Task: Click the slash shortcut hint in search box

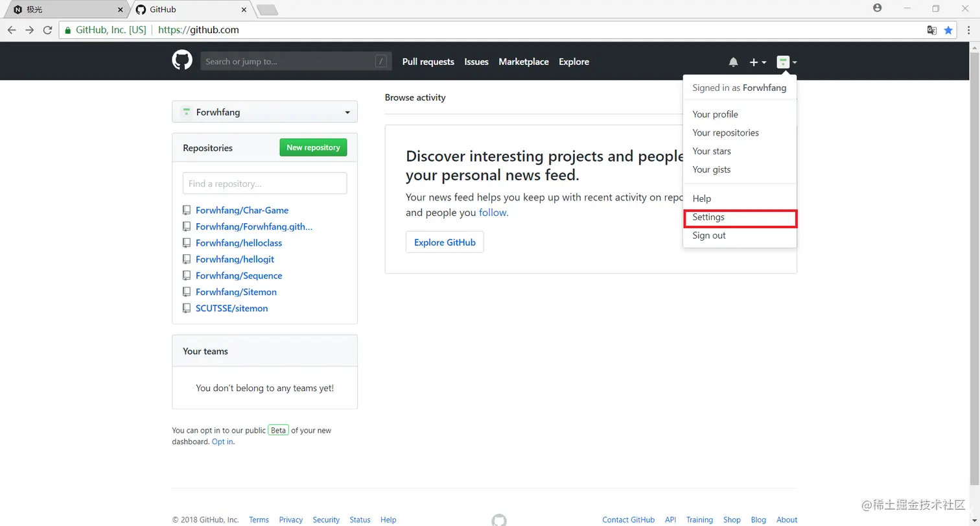Action: coord(381,62)
